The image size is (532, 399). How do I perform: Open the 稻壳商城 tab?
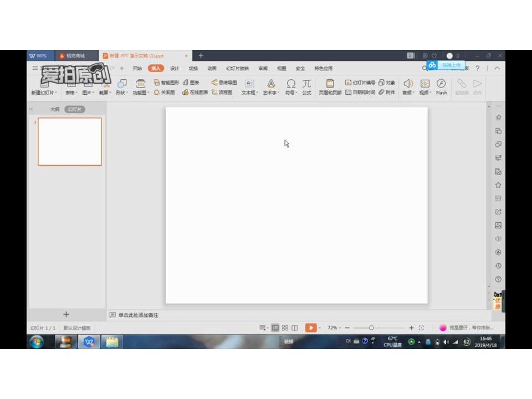click(x=76, y=55)
